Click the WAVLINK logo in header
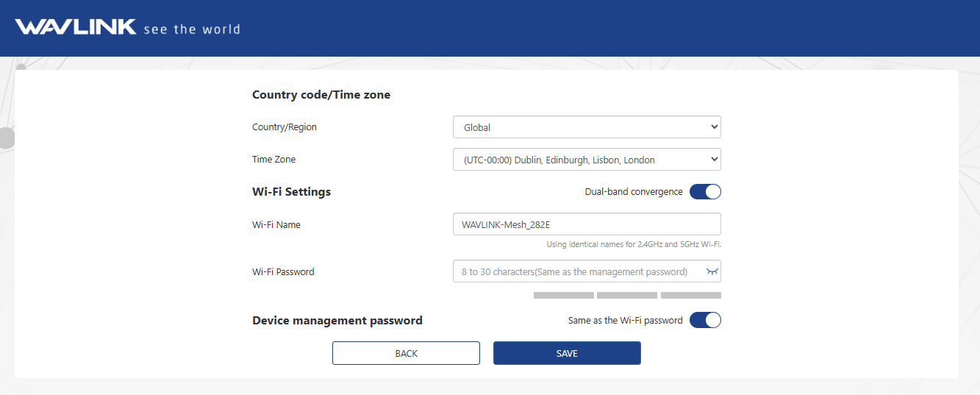 tap(76, 27)
